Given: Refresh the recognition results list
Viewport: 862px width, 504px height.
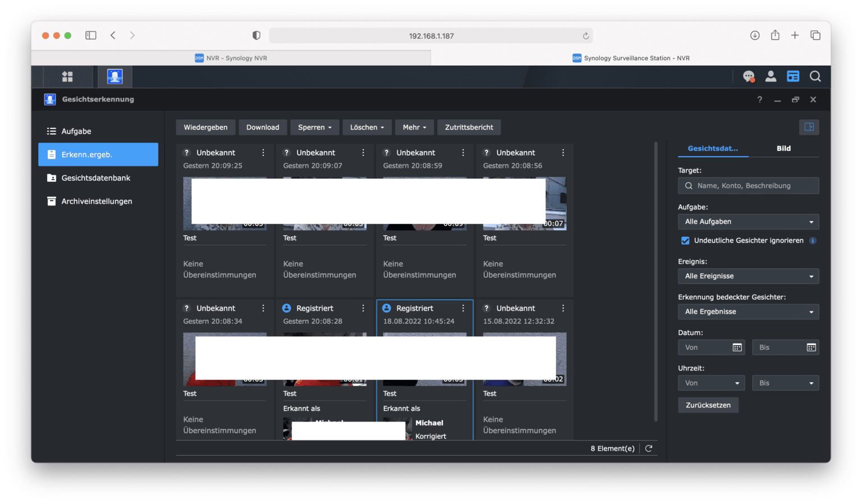Looking at the screenshot, I should 649,448.
